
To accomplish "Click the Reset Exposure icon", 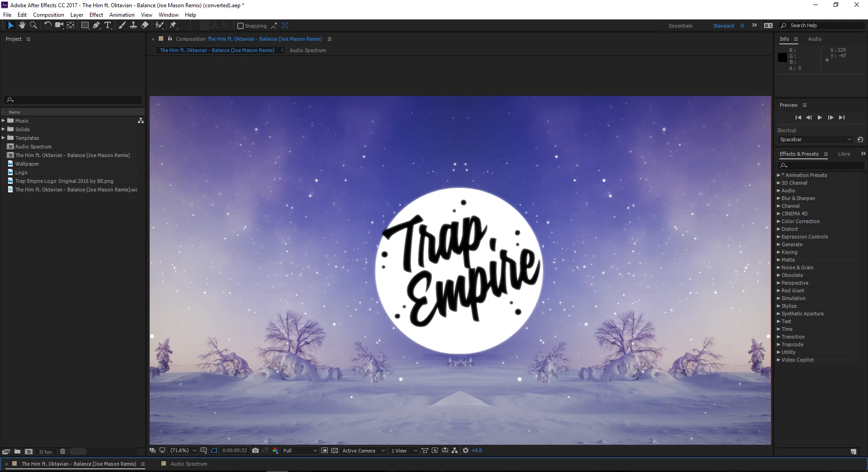I will tap(466, 450).
